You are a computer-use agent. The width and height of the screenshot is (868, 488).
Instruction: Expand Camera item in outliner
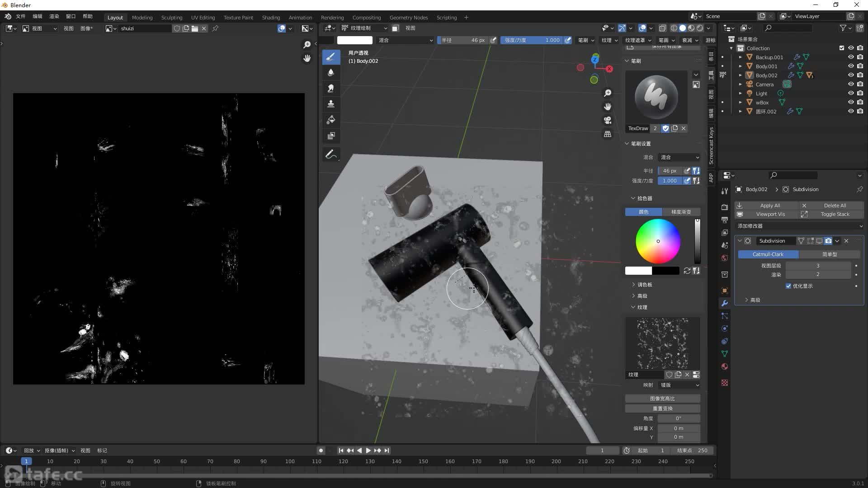coord(740,84)
